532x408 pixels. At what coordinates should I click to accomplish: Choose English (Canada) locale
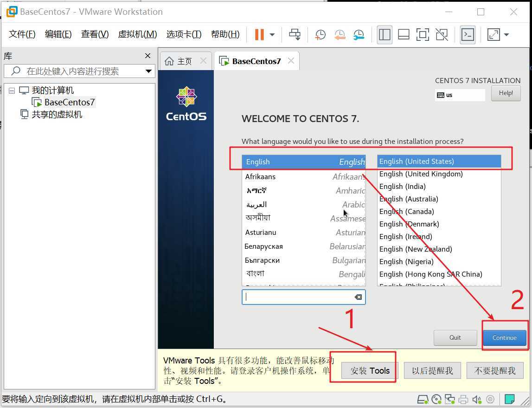click(x=439, y=212)
